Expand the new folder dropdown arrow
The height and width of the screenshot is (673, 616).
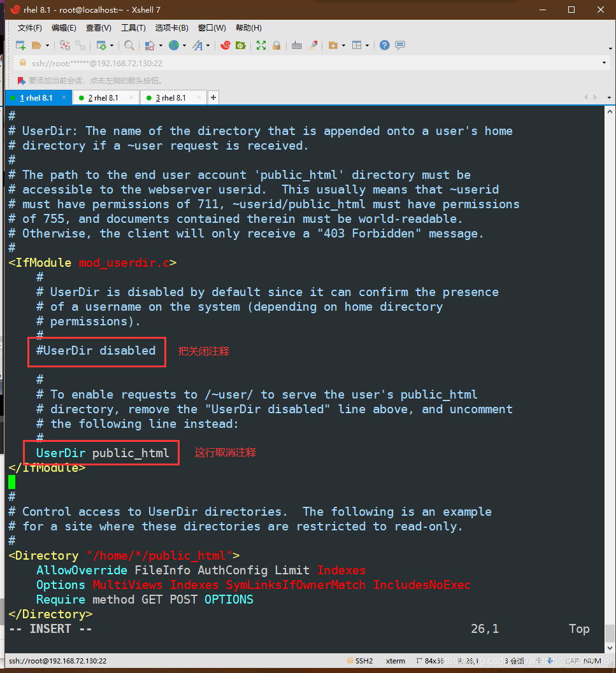(343, 45)
